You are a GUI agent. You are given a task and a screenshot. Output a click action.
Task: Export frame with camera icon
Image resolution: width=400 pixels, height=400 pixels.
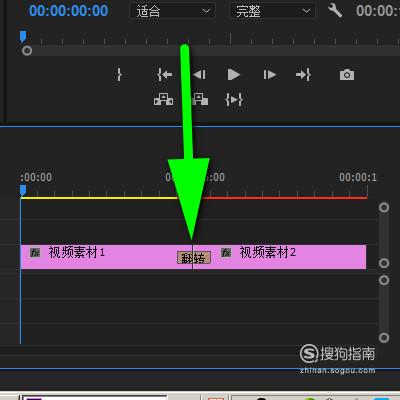tap(347, 75)
